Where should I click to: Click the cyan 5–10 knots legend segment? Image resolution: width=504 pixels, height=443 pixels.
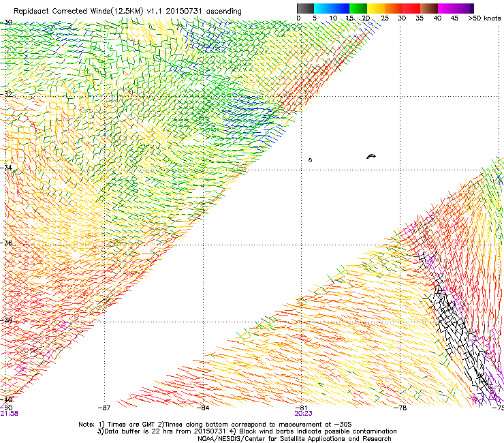point(323,8)
